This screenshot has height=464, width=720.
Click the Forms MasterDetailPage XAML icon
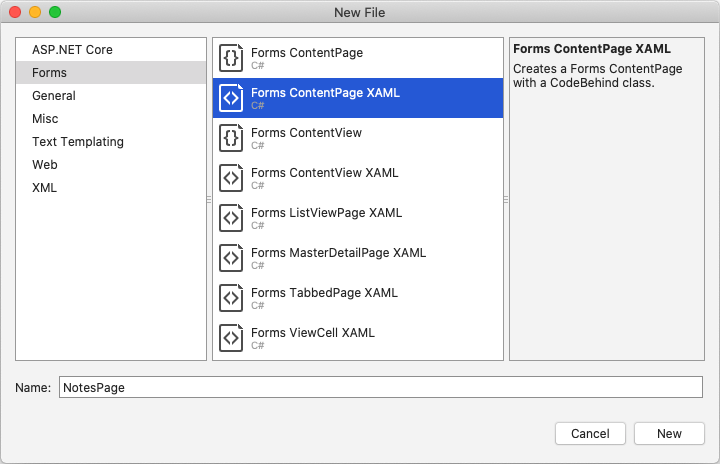coord(231,258)
